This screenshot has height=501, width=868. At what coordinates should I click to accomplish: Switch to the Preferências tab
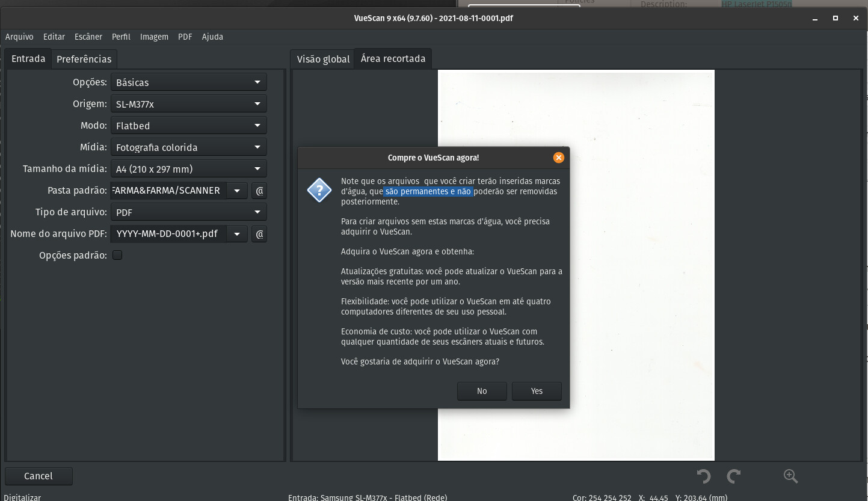(x=84, y=59)
